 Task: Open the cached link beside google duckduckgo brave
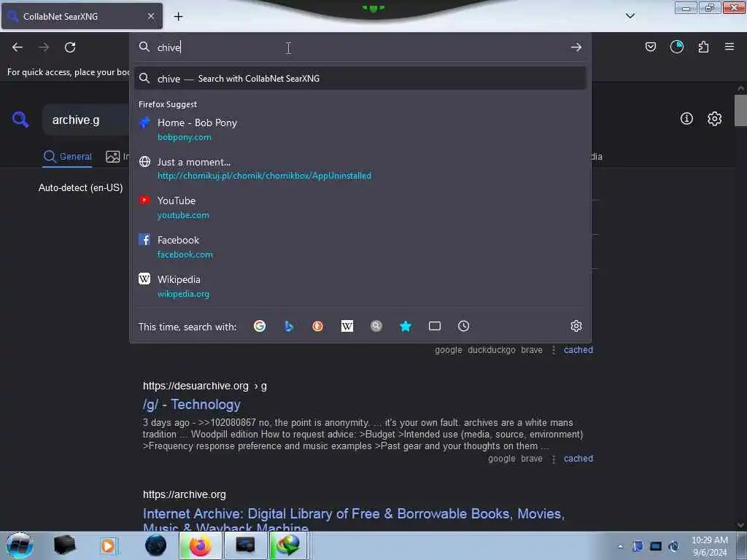point(578,350)
